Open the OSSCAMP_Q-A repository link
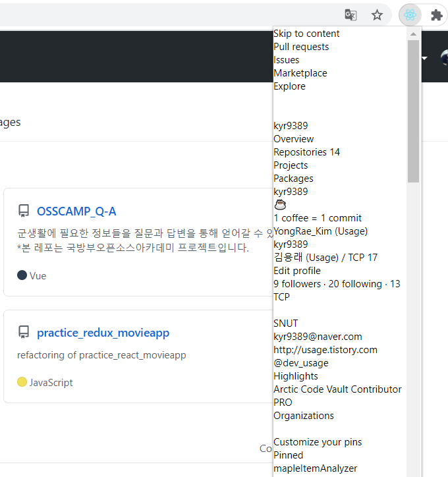 click(76, 211)
